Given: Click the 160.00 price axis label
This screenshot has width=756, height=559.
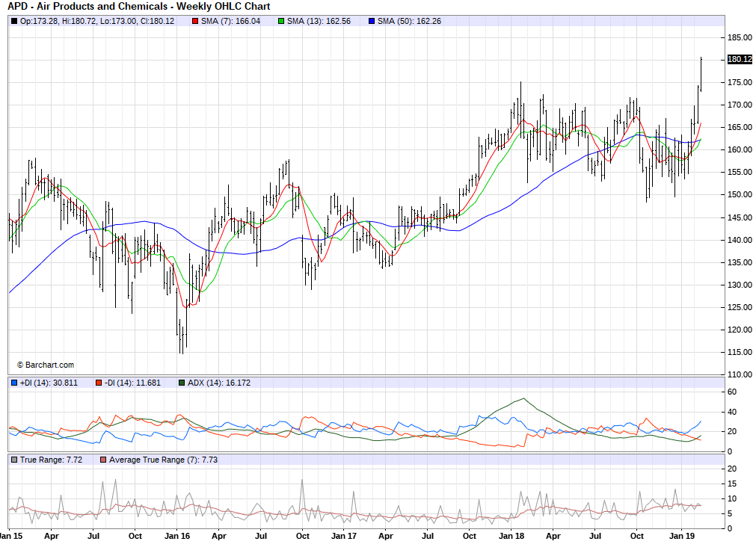Looking at the screenshot, I should point(740,149).
